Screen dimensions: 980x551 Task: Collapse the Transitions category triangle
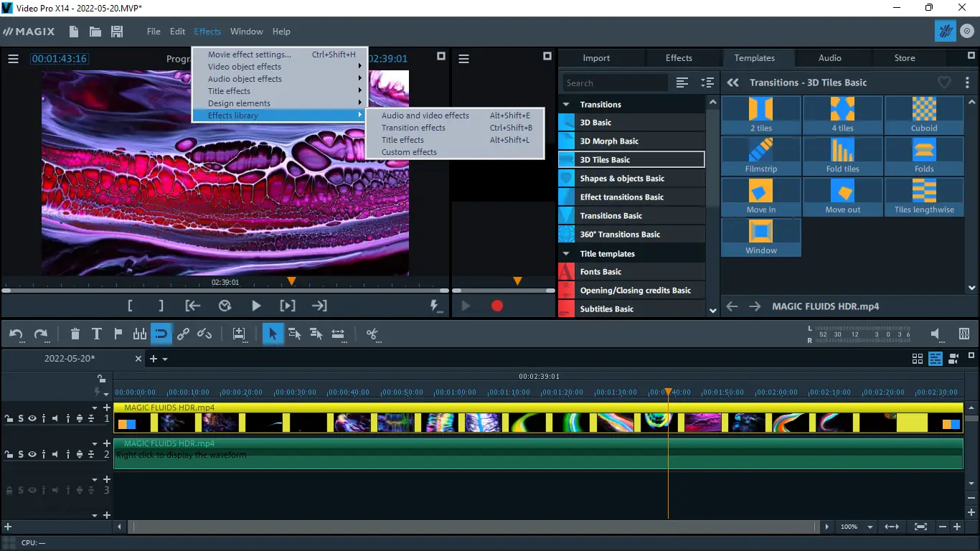(567, 105)
